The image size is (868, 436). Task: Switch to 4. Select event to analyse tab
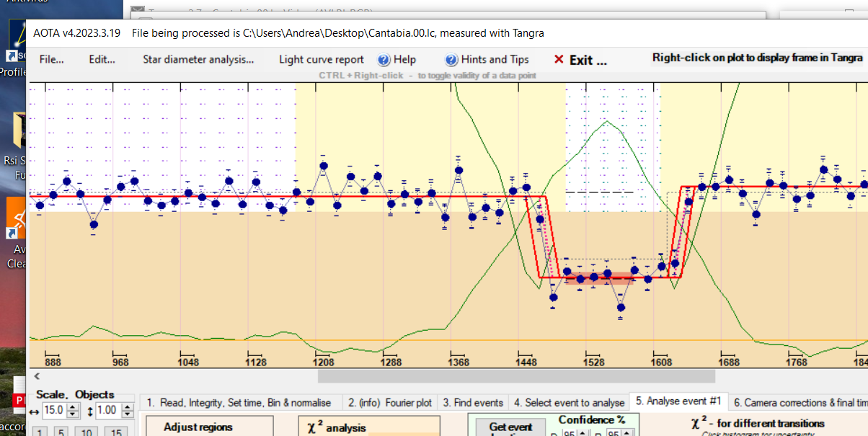(x=568, y=402)
